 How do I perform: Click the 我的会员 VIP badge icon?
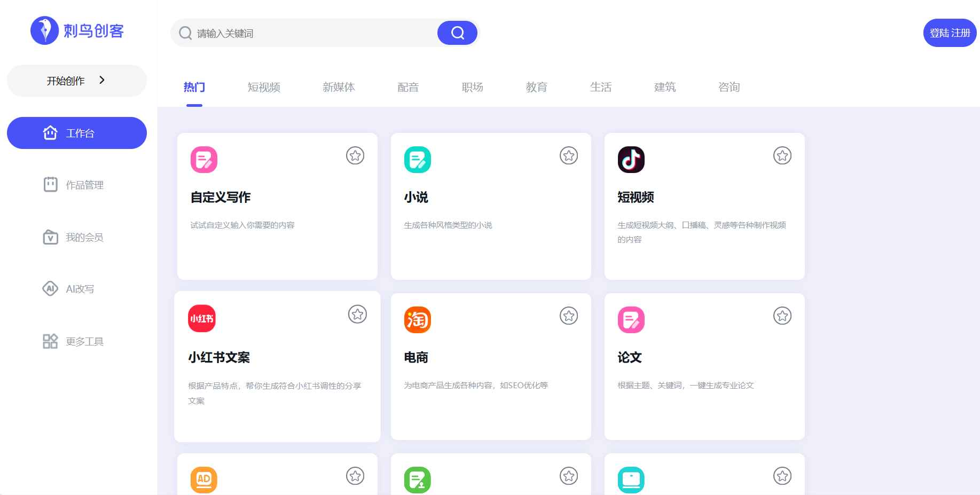pyautogui.click(x=50, y=237)
